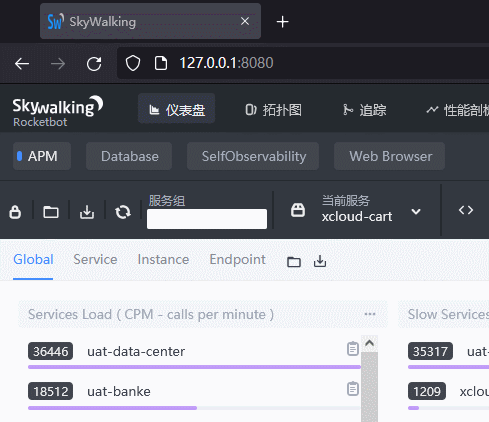
Task: Click the page info icon in address bar
Action: [161, 63]
